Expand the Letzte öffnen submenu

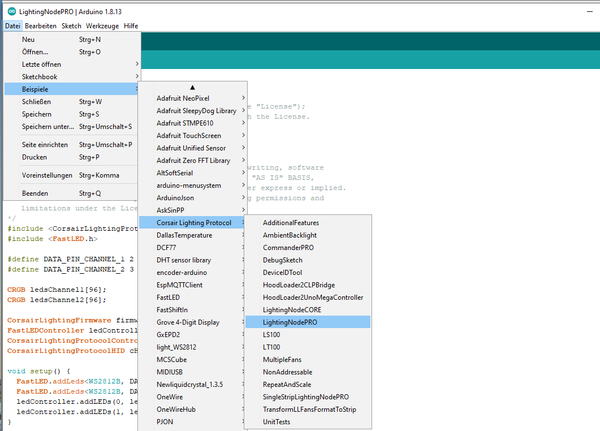(48, 63)
